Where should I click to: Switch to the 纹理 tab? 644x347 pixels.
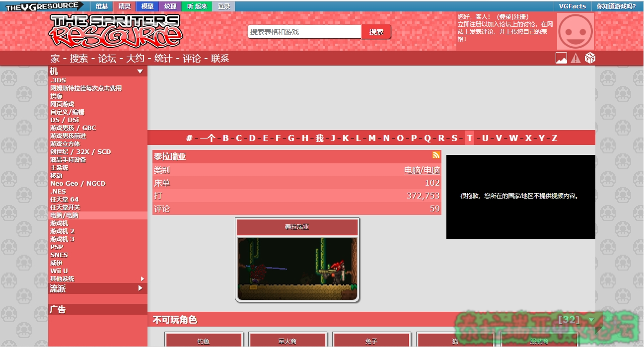point(170,6)
